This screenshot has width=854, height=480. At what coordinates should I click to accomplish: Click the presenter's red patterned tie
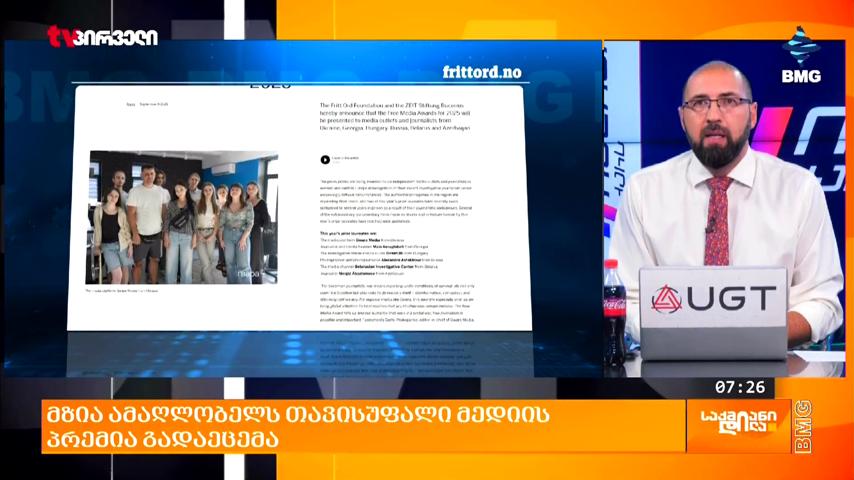pyautogui.click(x=717, y=221)
